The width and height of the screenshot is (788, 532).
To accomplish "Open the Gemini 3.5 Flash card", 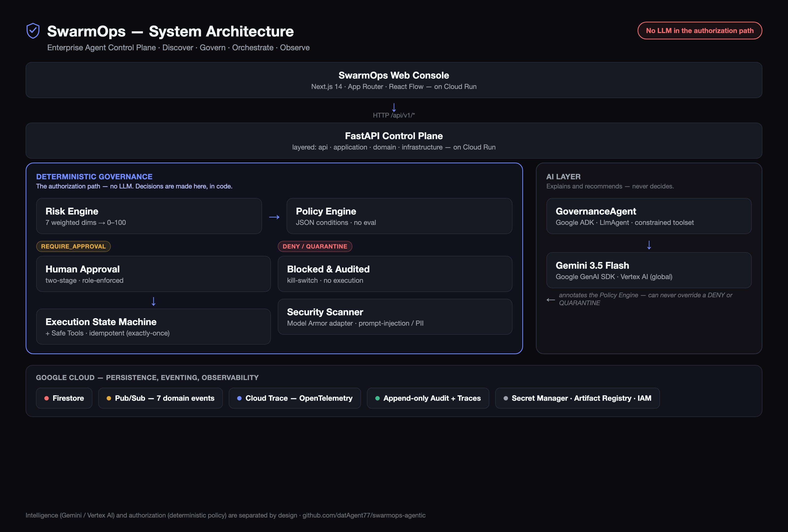I will tap(649, 270).
